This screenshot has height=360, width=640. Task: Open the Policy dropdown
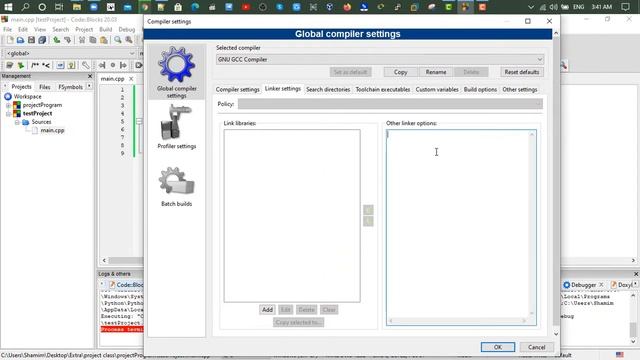click(x=390, y=104)
